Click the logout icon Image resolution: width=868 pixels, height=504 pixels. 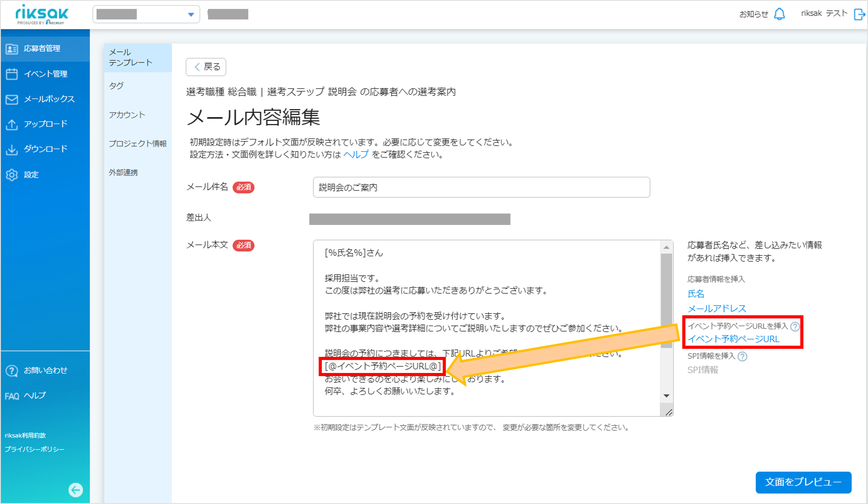pos(860,15)
